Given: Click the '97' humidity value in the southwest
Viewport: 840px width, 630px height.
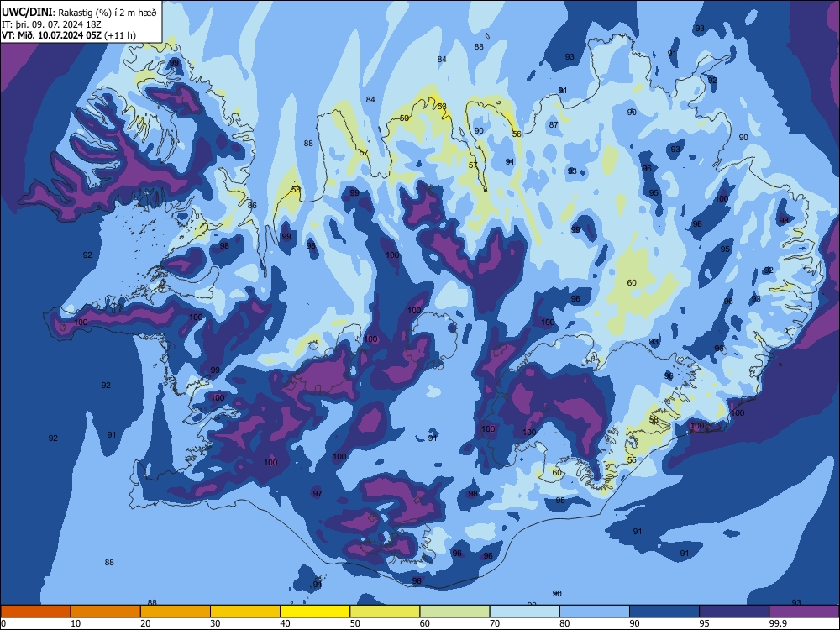Looking at the screenshot, I should click(318, 493).
